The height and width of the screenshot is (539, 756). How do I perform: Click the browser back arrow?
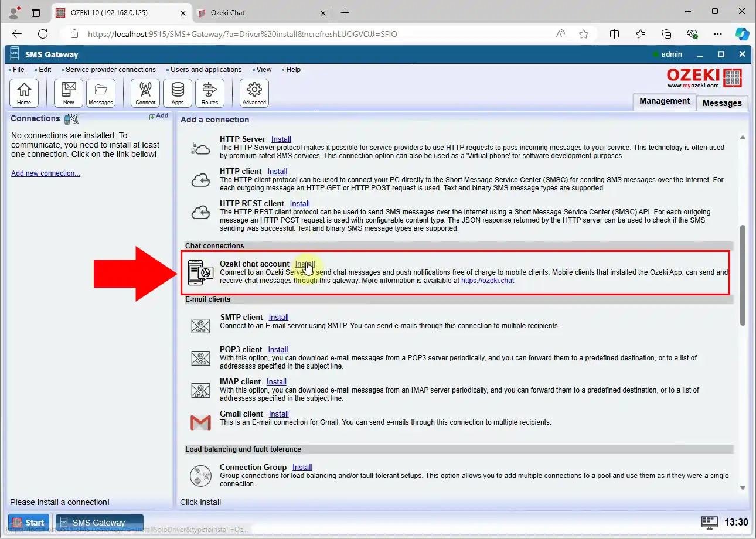[x=16, y=34]
